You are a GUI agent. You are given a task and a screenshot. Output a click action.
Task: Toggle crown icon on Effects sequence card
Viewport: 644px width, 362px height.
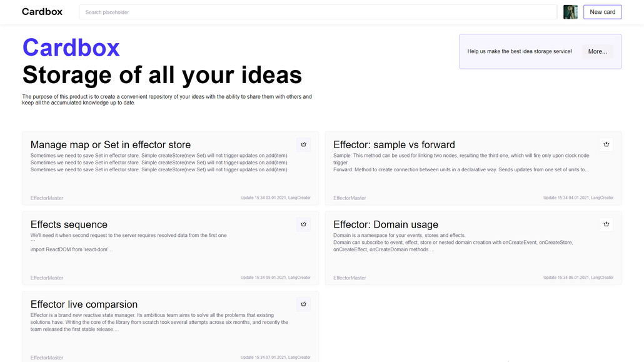(x=303, y=224)
